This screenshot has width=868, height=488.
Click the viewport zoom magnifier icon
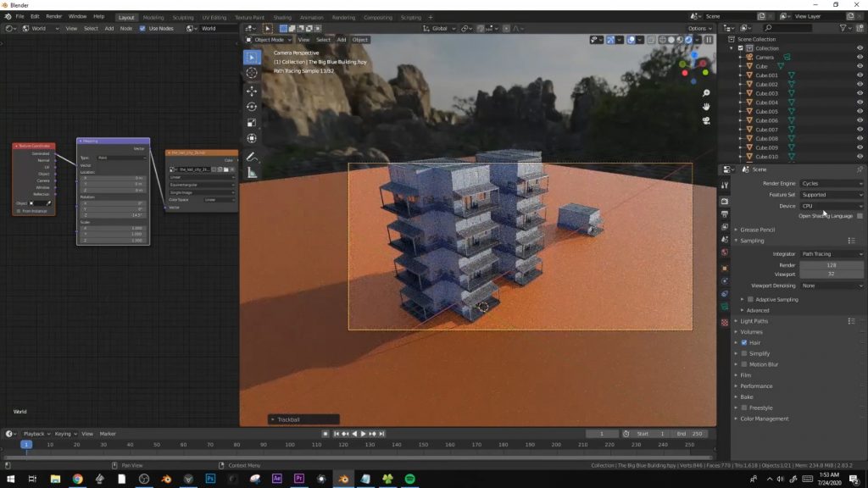click(x=706, y=93)
